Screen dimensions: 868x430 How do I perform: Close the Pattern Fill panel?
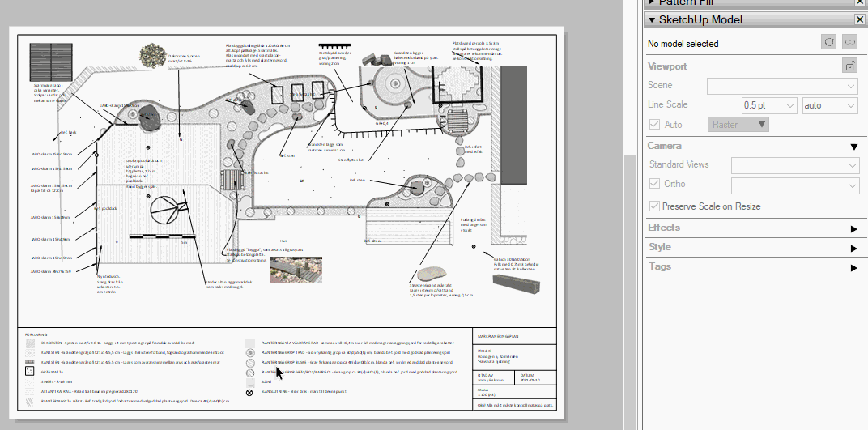point(860,2)
